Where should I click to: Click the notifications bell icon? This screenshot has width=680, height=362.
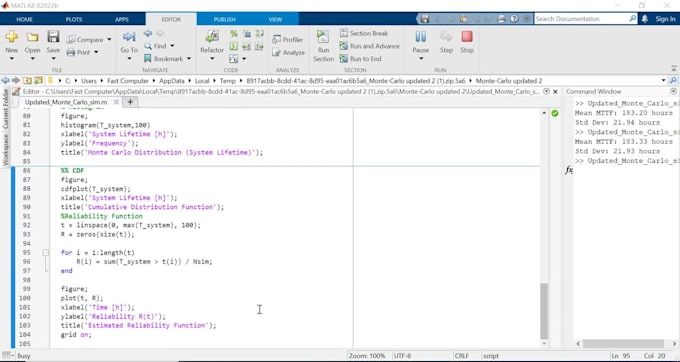click(645, 19)
